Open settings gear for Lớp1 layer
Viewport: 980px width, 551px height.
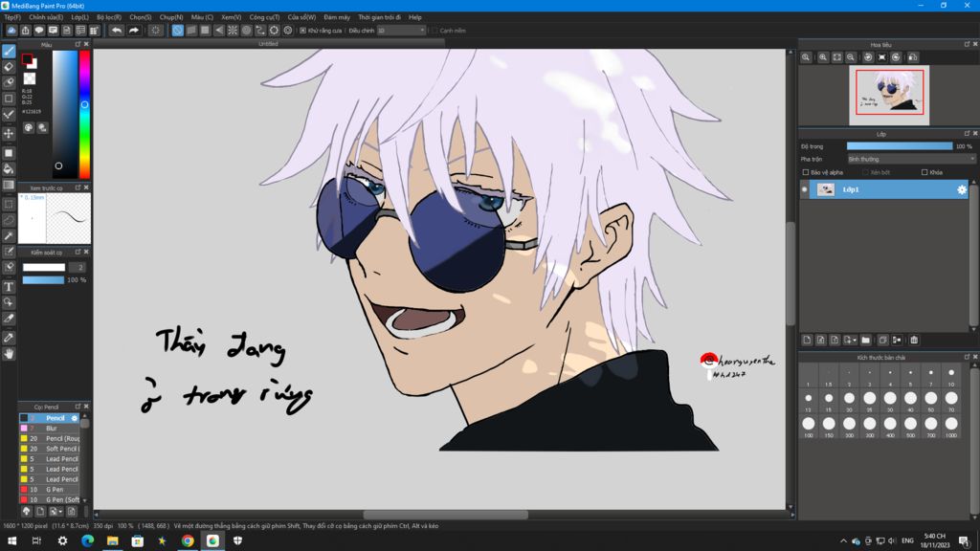pyautogui.click(x=961, y=189)
